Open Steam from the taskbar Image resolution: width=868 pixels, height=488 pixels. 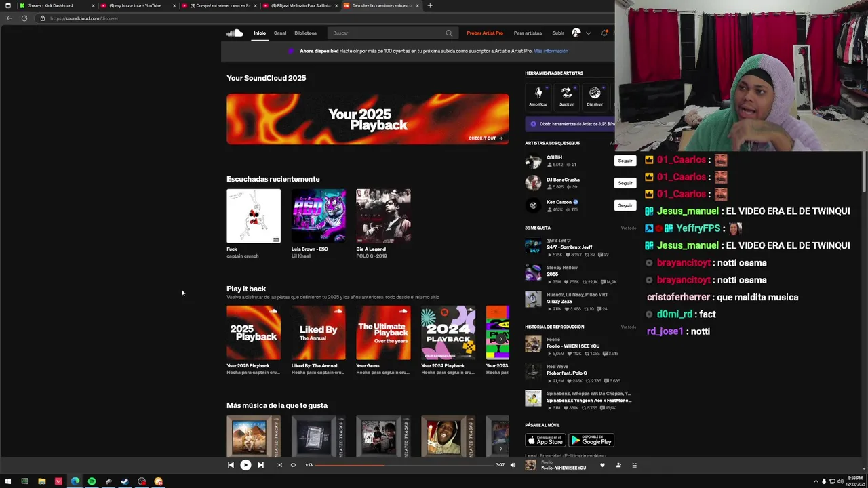click(125, 481)
